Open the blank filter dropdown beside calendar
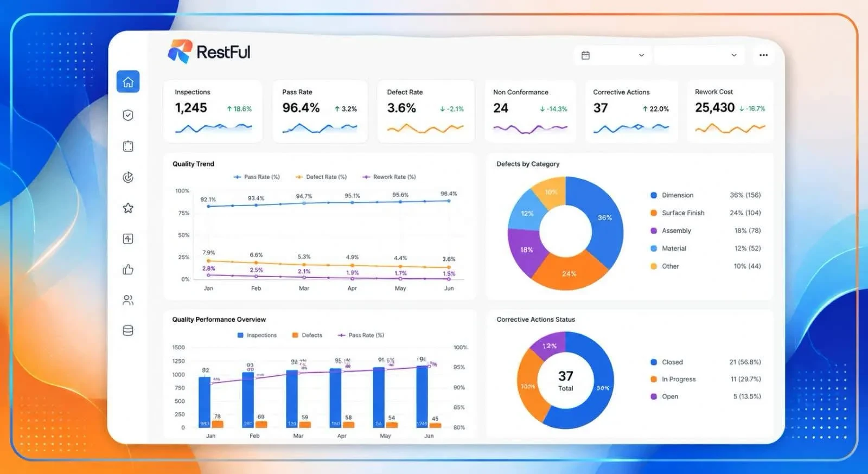Viewport: 868px width, 474px height. 699,55
